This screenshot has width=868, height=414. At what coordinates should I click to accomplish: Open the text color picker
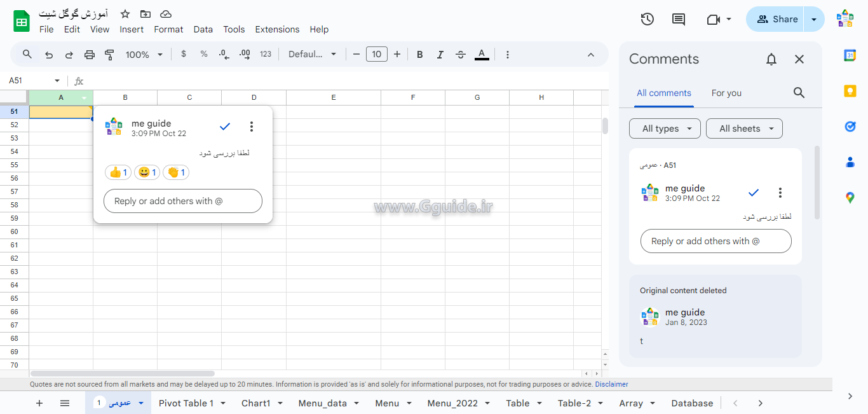(x=482, y=55)
